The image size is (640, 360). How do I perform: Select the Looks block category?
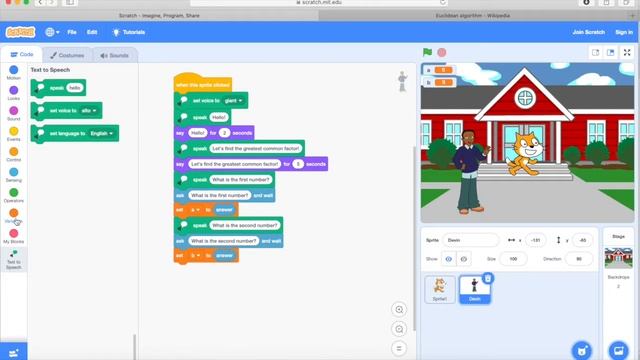pos(13,93)
